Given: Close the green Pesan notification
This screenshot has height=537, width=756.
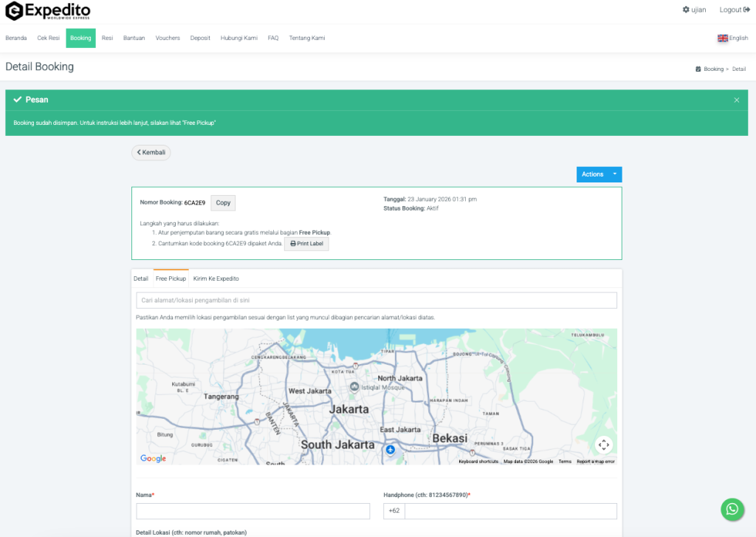Looking at the screenshot, I should (x=736, y=100).
